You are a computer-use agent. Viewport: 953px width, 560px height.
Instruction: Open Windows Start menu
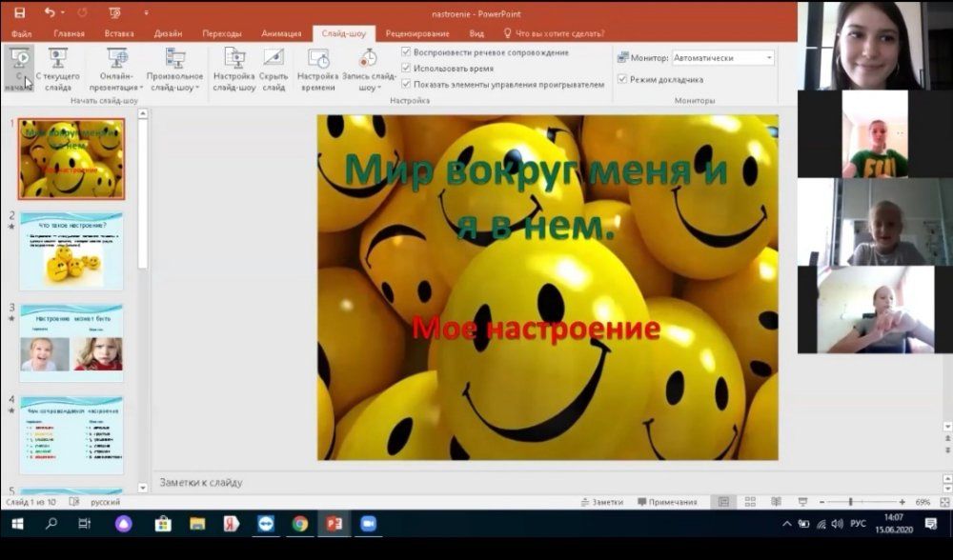click(17, 524)
